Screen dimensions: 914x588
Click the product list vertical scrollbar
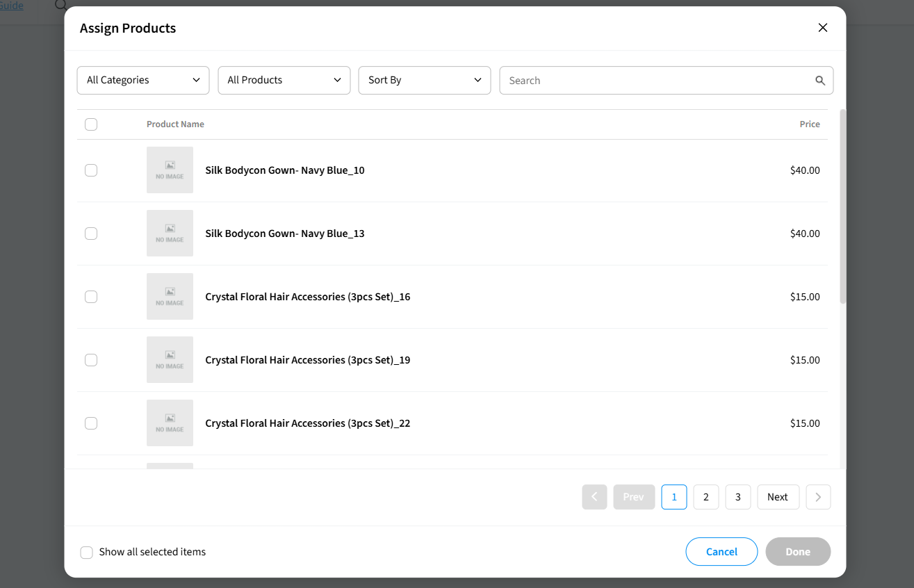842,209
